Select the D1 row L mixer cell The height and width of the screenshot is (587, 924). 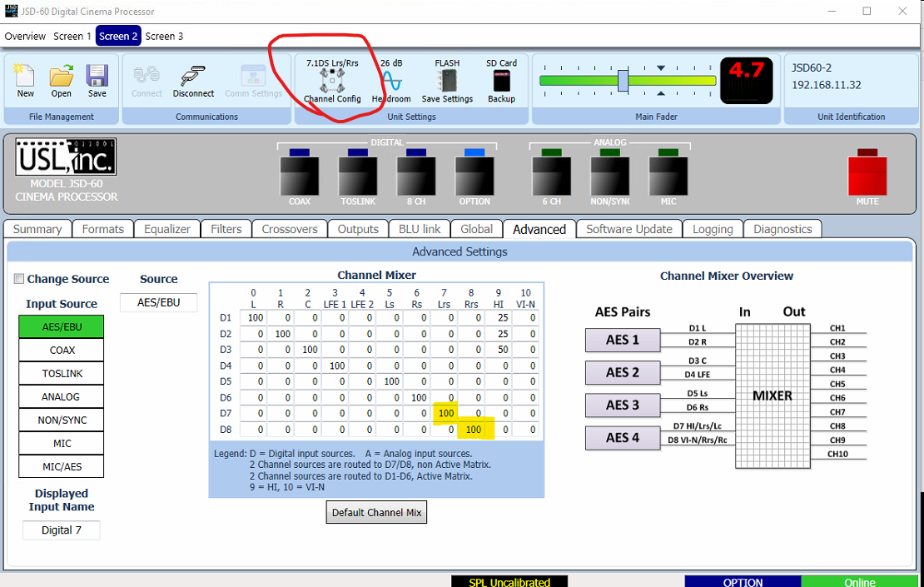click(x=251, y=318)
